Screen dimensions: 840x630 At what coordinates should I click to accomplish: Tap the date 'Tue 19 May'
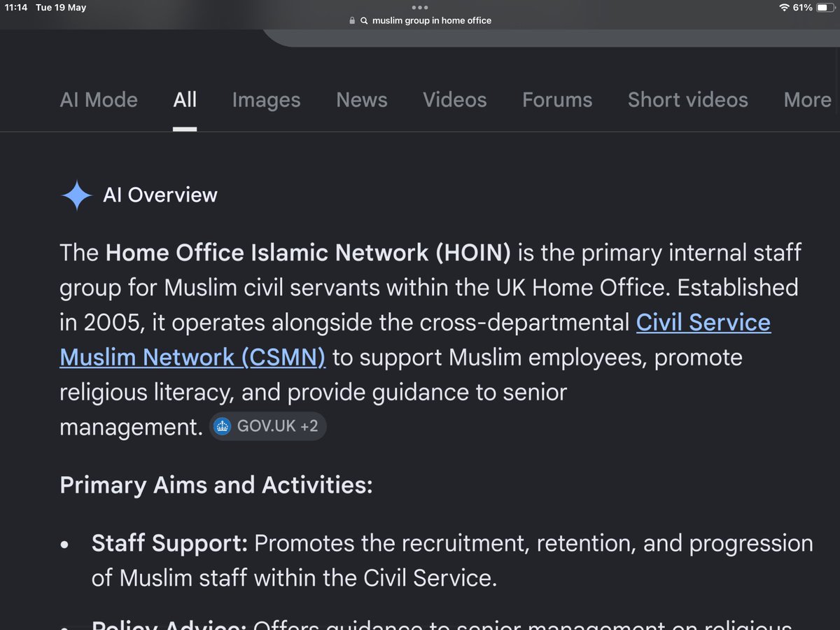tap(61, 8)
